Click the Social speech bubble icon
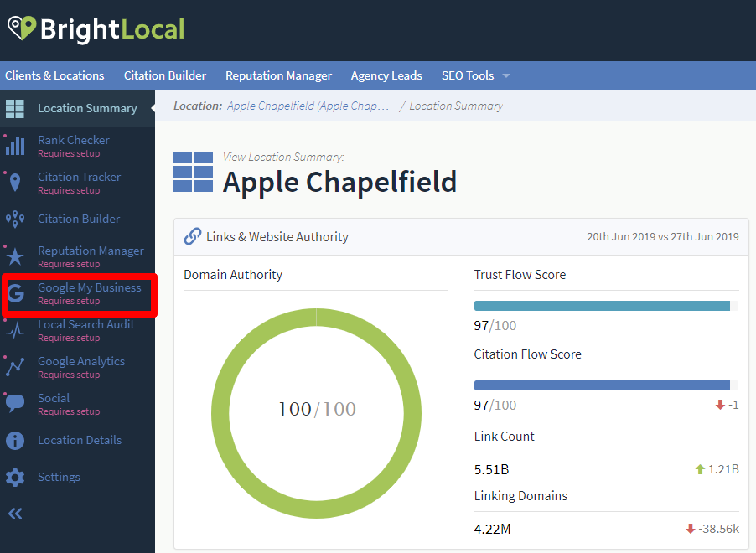Viewport: 756px width, 553px height. point(15,404)
